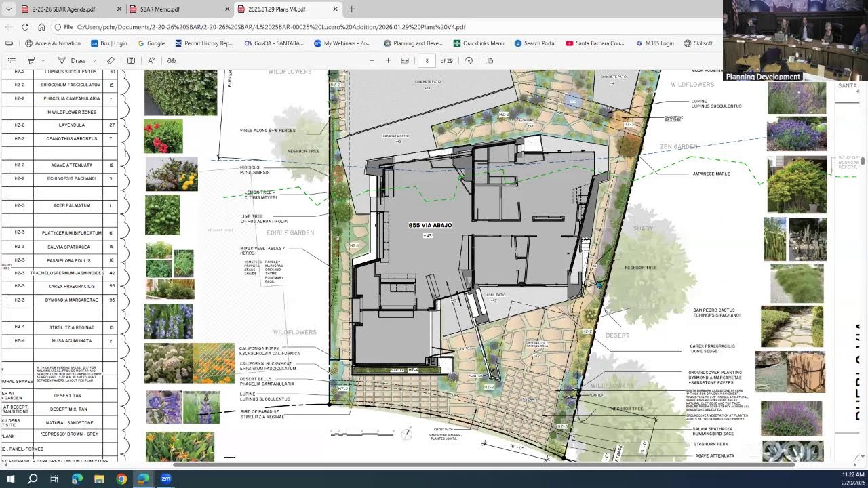Click the 'ZEN GARDEN' label
Screen dimensions: 868x488
[679, 146]
